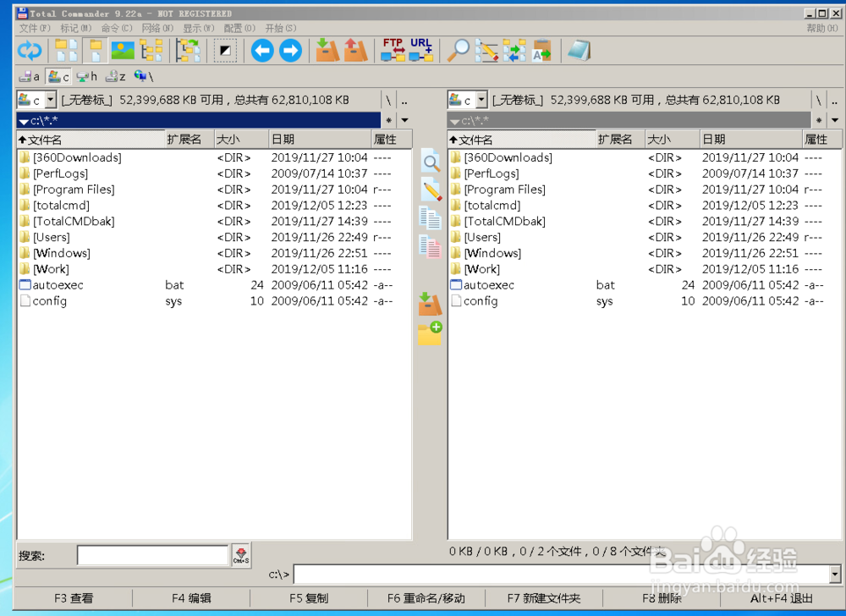Image resolution: width=846 pixels, height=616 pixels.
Task: Click the move icon between panels
Action: pyautogui.click(x=431, y=246)
